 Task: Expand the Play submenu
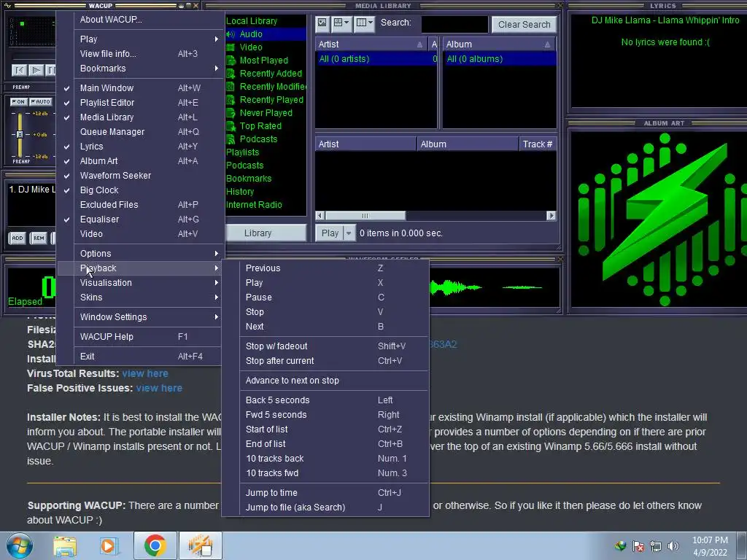(x=141, y=39)
